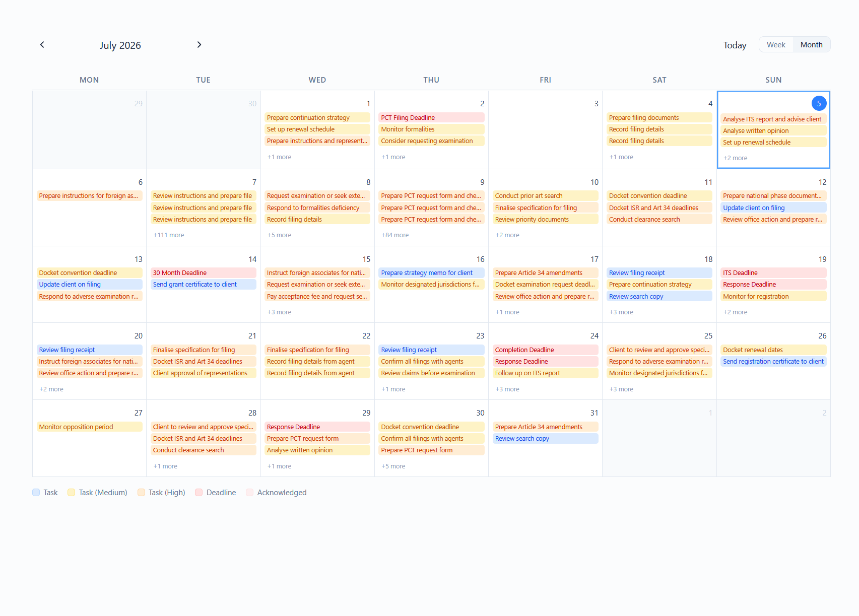The height and width of the screenshot is (616, 859).
Task: Switch to Week view
Action: pyautogui.click(x=776, y=45)
